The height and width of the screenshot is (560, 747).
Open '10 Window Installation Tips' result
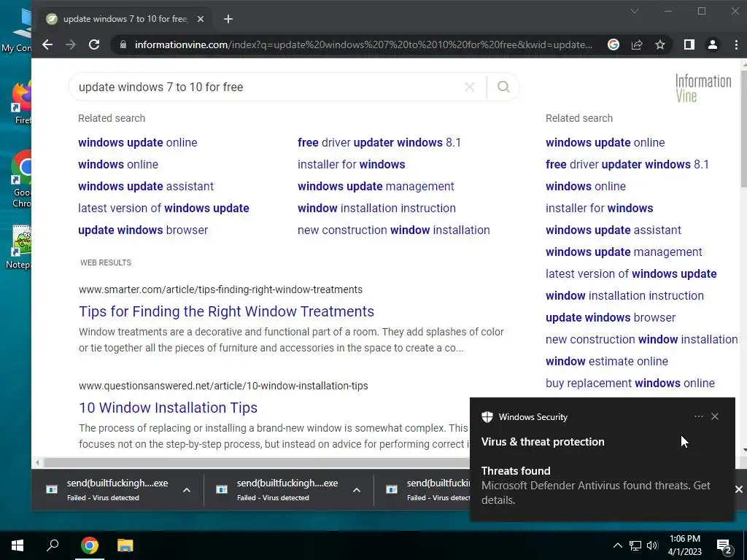(169, 408)
